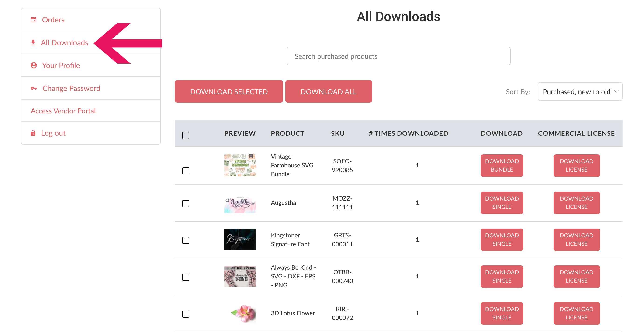The width and height of the screenshot is (644, 333).
Task: Click the Sort By dropdown chevron arrow
Action: [616, 91]
